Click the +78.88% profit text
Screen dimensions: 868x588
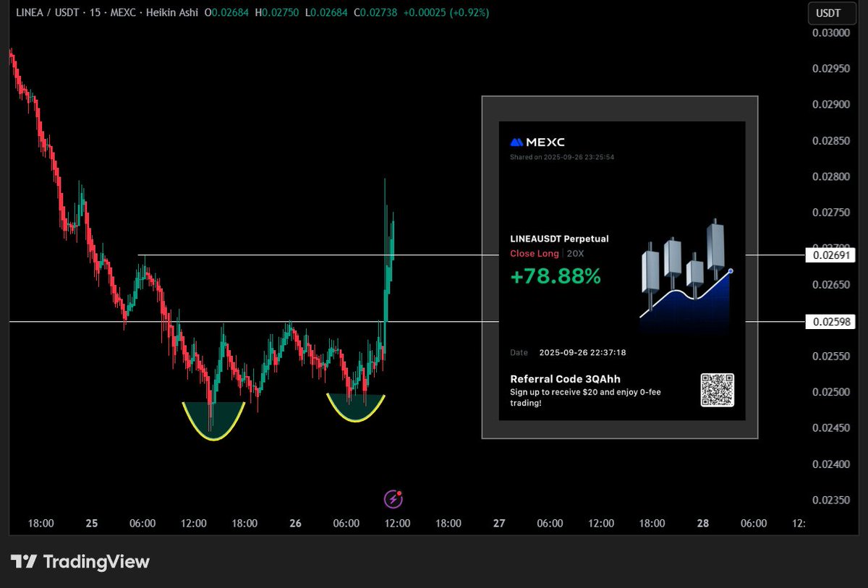coord(556,276)
